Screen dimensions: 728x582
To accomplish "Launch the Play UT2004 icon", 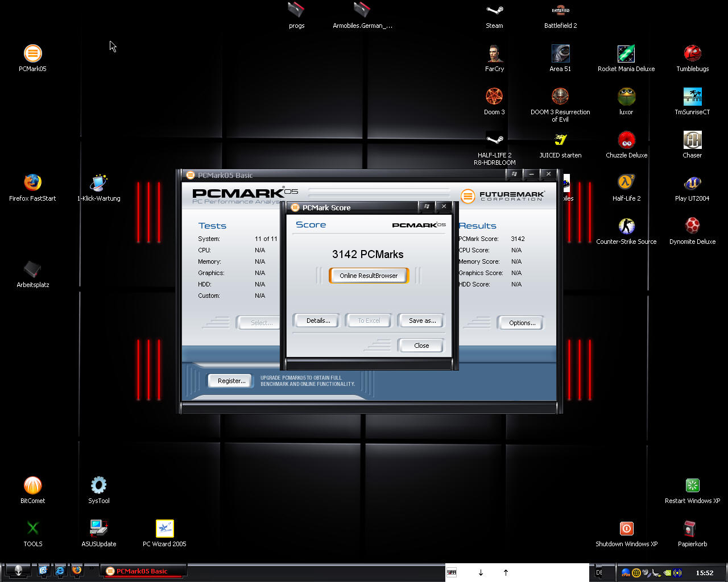I will (x=692, y=183).
